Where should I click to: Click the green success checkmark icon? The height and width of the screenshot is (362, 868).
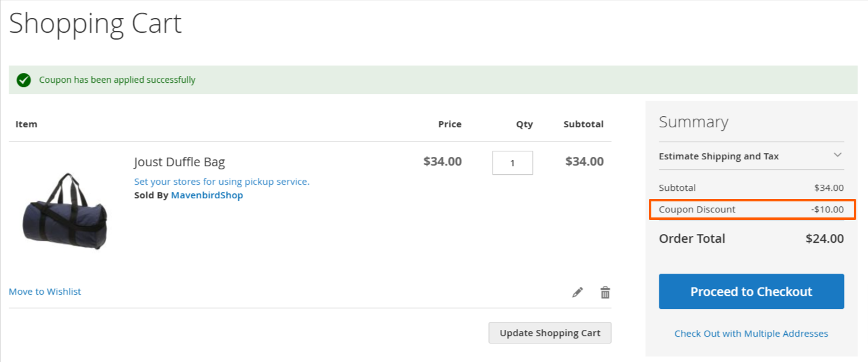[x=23, y=80]
